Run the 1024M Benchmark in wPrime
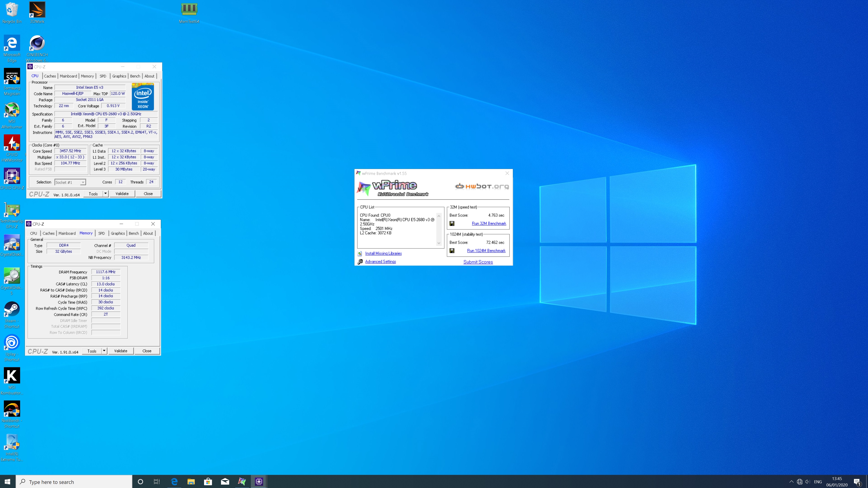The width and height of the screenshot is (868, 488). 486,251
